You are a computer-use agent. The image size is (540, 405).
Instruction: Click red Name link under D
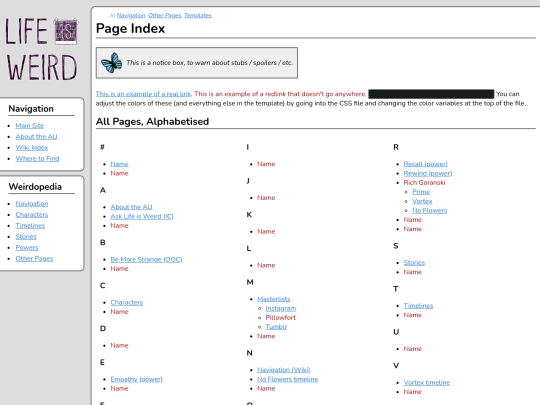click(x=119, y=346)
